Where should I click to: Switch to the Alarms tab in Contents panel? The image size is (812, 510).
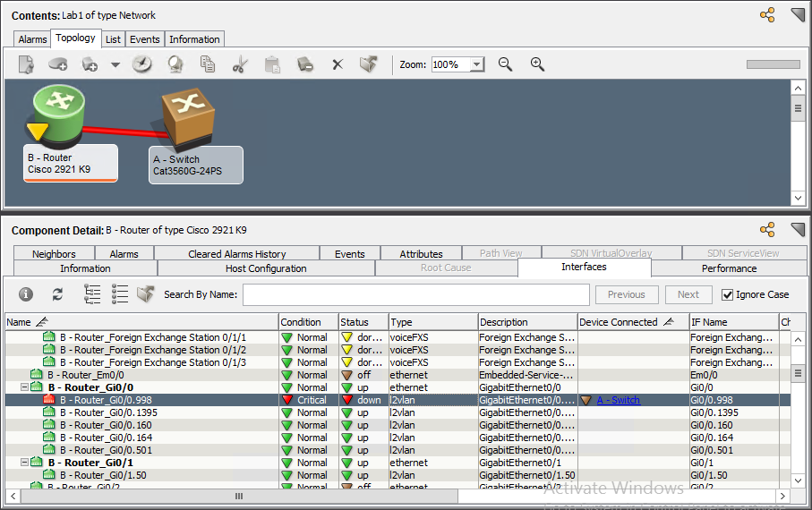pyautogui.click(x=33, y=39)
